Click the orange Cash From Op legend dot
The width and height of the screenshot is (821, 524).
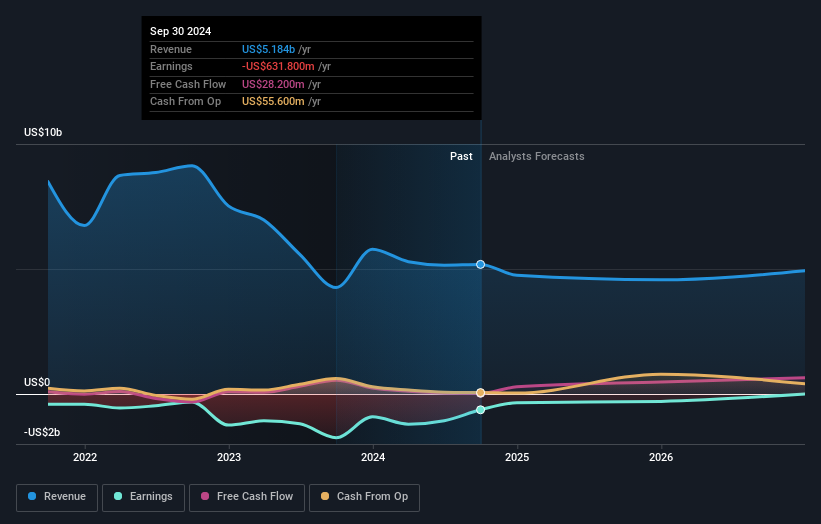[x=325, y=496]
